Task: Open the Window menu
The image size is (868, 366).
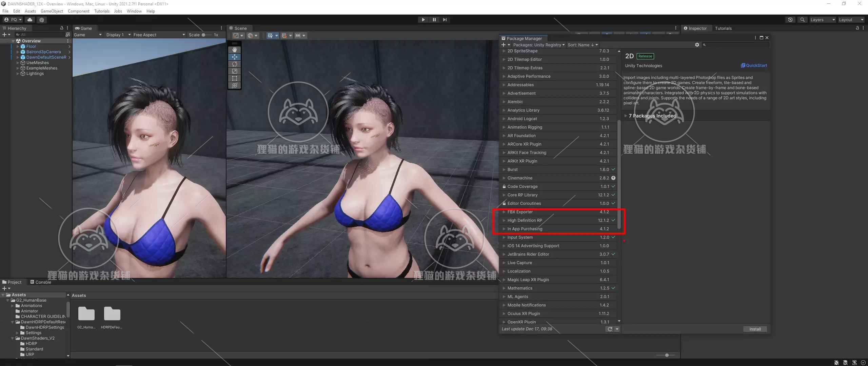Action: tap(134, 11)
